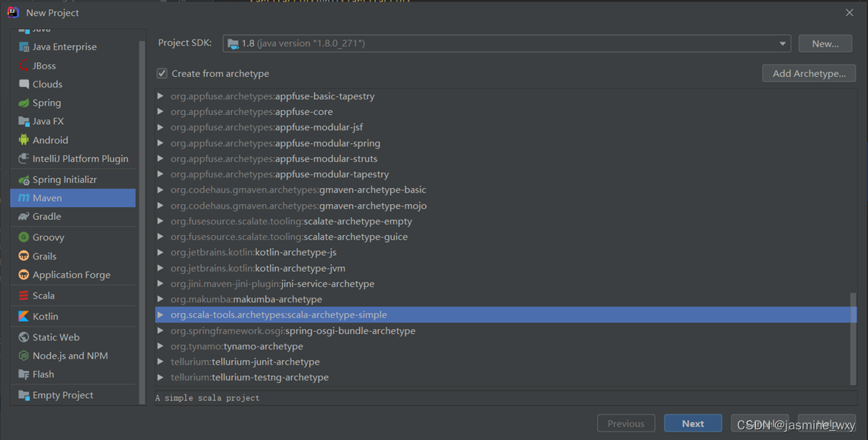Click Add Archetype... button
868x440 pixels.
pos(809,73)
